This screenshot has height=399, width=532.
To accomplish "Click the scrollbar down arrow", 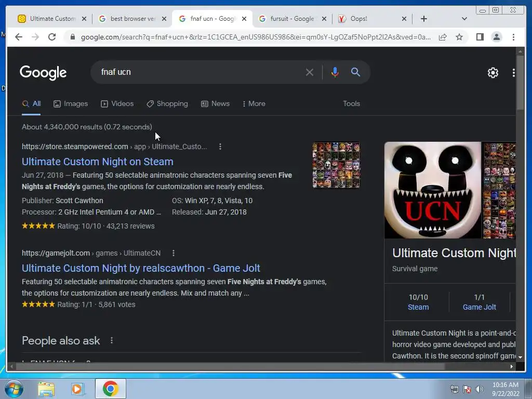I will click(x=520, y=357).
